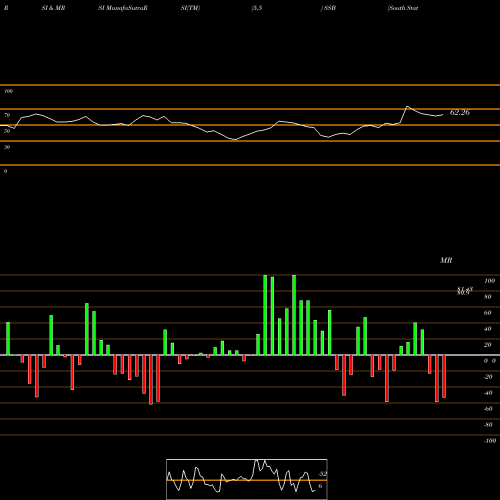Open the mini RSI overview chart thumbnail
500x500 pixels.
247,479
